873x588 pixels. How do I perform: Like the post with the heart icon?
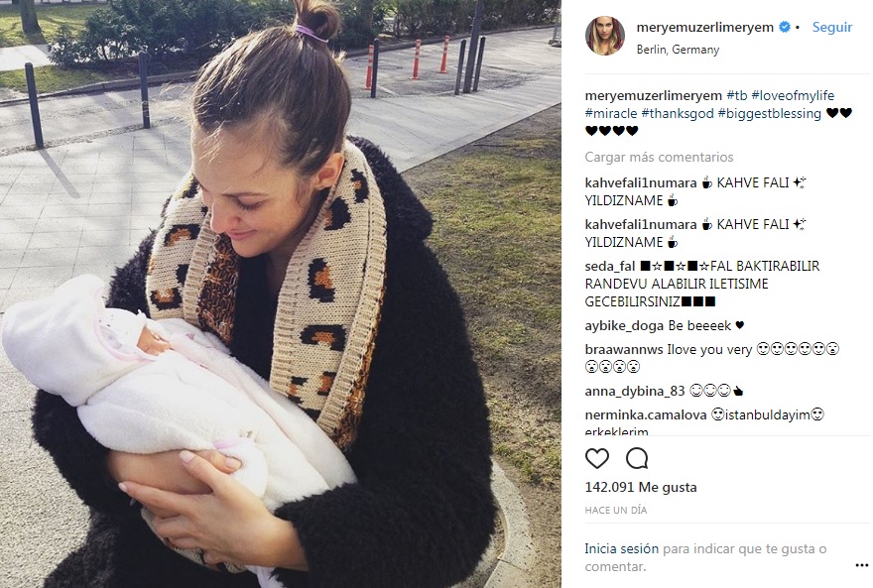(597, 459)
